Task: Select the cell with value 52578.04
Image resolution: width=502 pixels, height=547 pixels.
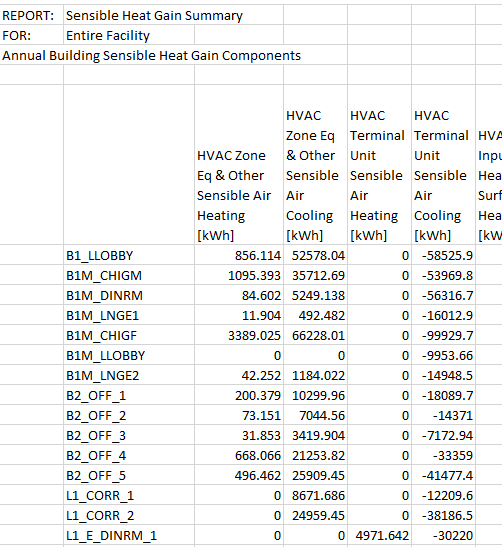Action: (315, 255)
